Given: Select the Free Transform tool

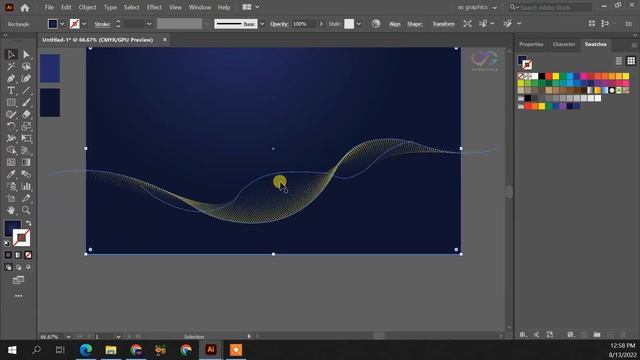Looking at the screenshot, I should (x=26, y=138).
